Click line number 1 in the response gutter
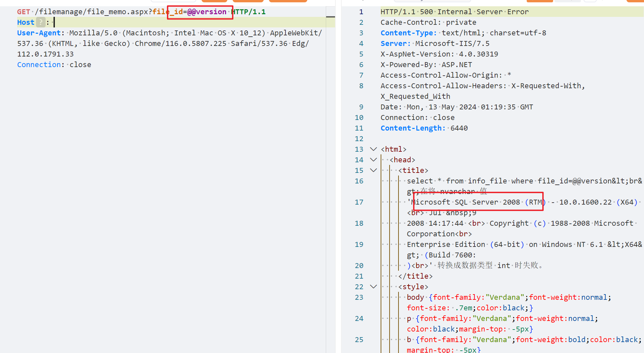This screenshot has width=644, height=353. pyautogui.click(x=361, y=12)
